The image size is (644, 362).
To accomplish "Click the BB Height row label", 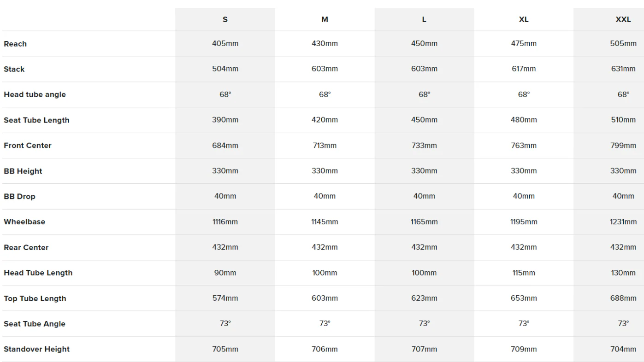I will (x=23, y=171).
